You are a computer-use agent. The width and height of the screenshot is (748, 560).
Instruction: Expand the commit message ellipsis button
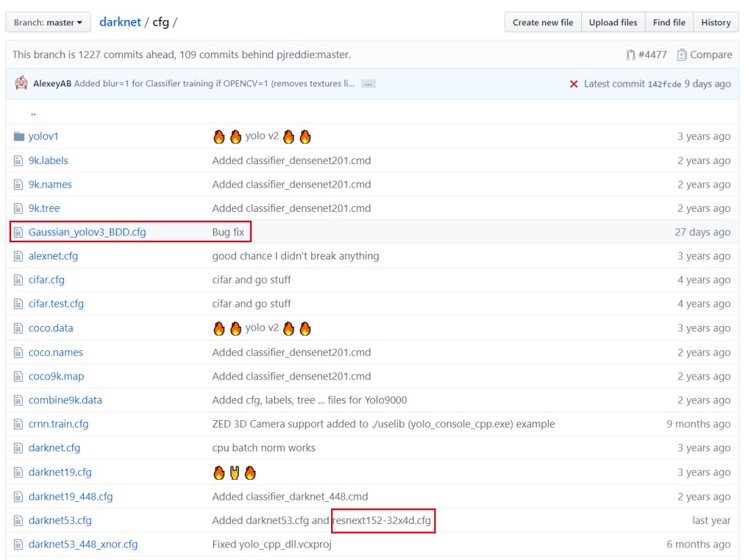click(x=368, y=84)
